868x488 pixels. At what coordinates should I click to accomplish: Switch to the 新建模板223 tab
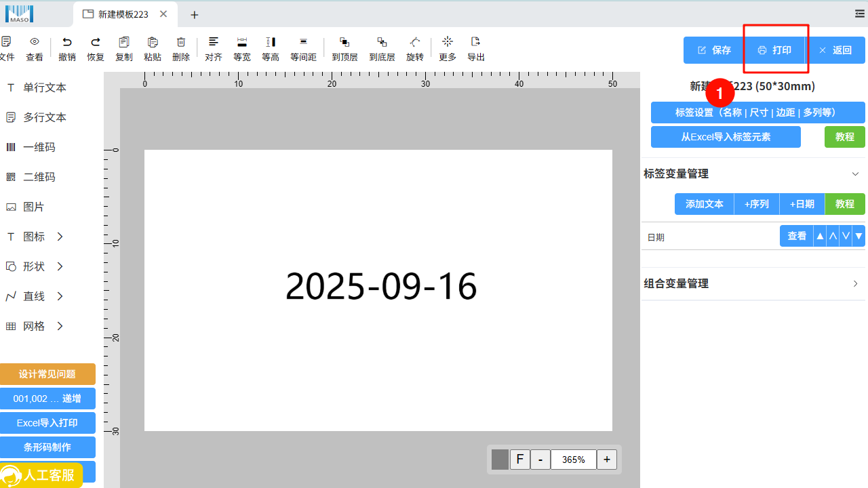coord(122,14)
